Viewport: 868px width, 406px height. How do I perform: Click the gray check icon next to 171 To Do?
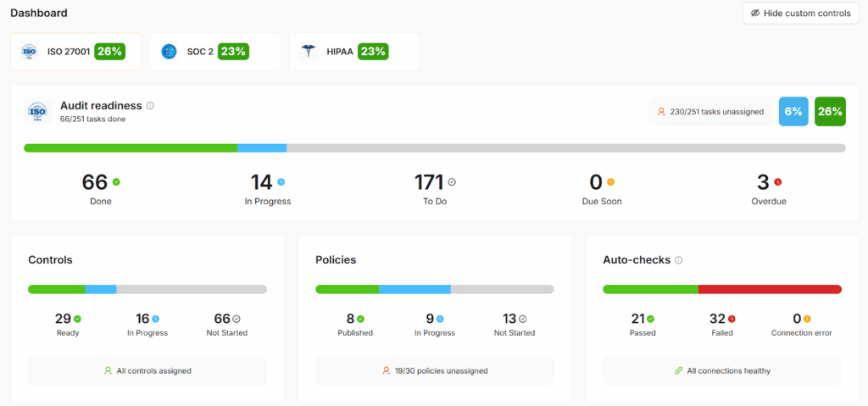pos(452,181)
